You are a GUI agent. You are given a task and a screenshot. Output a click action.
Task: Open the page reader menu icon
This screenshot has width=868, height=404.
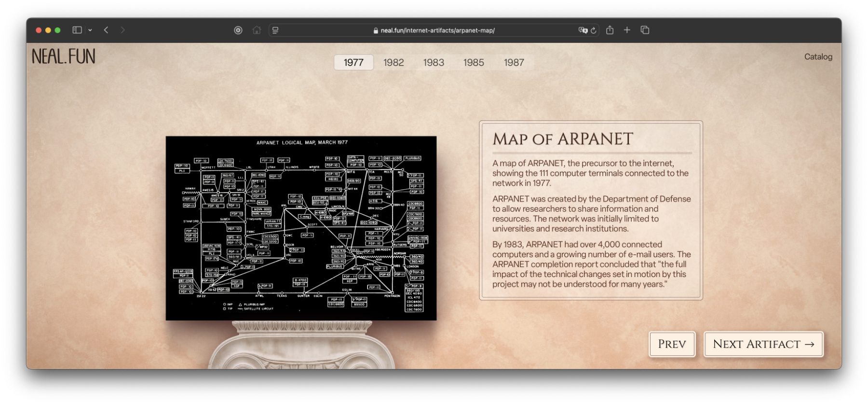275,30
